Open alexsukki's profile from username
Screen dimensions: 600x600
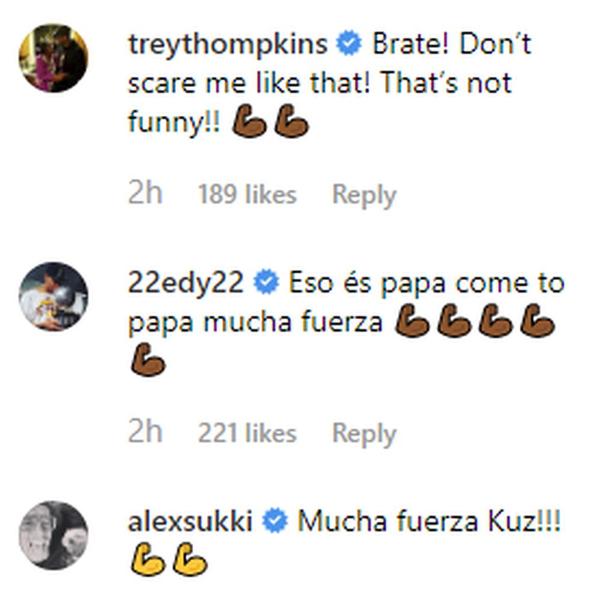pos(190,521)
